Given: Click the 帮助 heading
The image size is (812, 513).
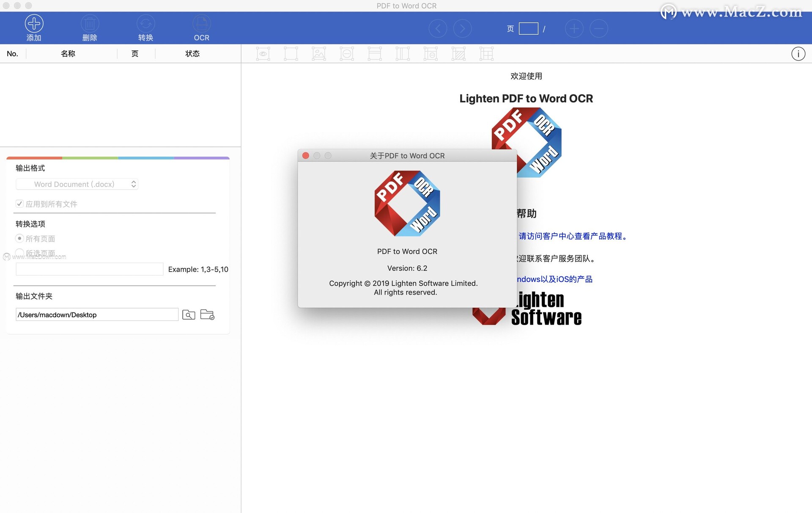Looking at the screenshot, I should 527,213.
